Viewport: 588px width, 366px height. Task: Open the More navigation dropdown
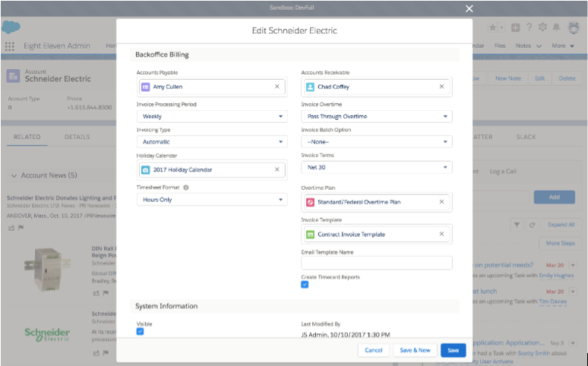click(563, 46)
